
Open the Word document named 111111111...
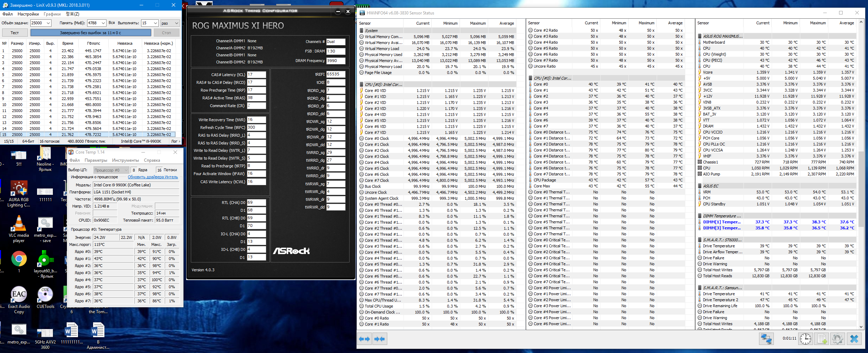click(x=72, y=333)
